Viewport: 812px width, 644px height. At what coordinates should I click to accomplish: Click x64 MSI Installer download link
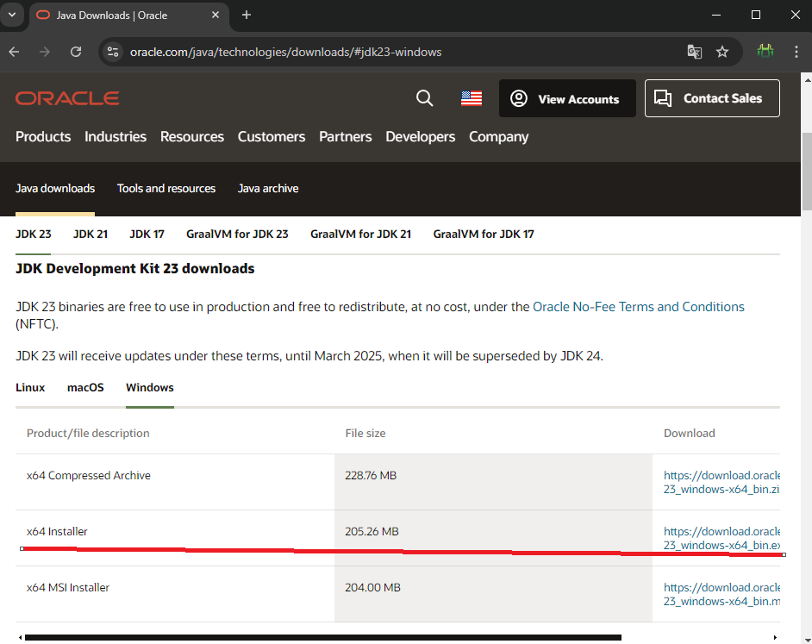pos(721,594)
